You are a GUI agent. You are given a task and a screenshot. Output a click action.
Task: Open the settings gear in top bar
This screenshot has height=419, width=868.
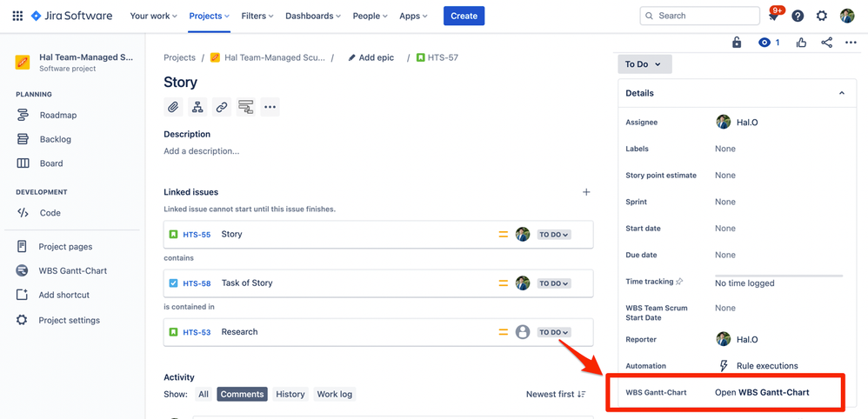coord(822,16)
